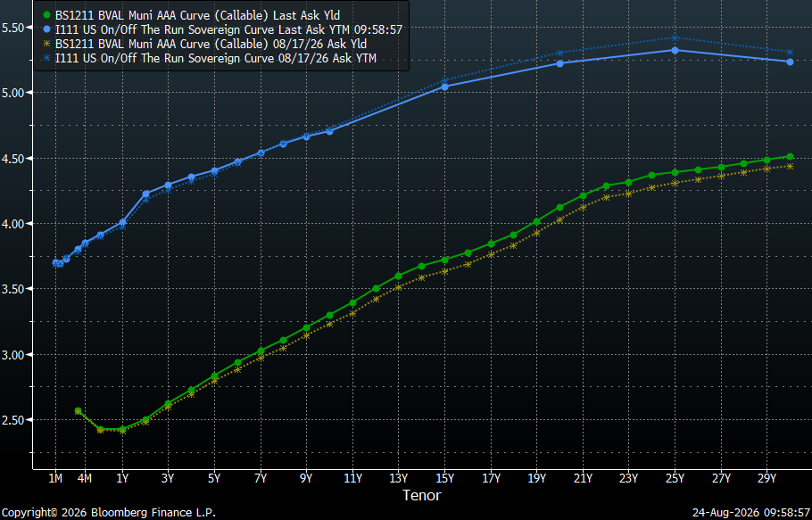Click the light blue dot legend marker

47,30
